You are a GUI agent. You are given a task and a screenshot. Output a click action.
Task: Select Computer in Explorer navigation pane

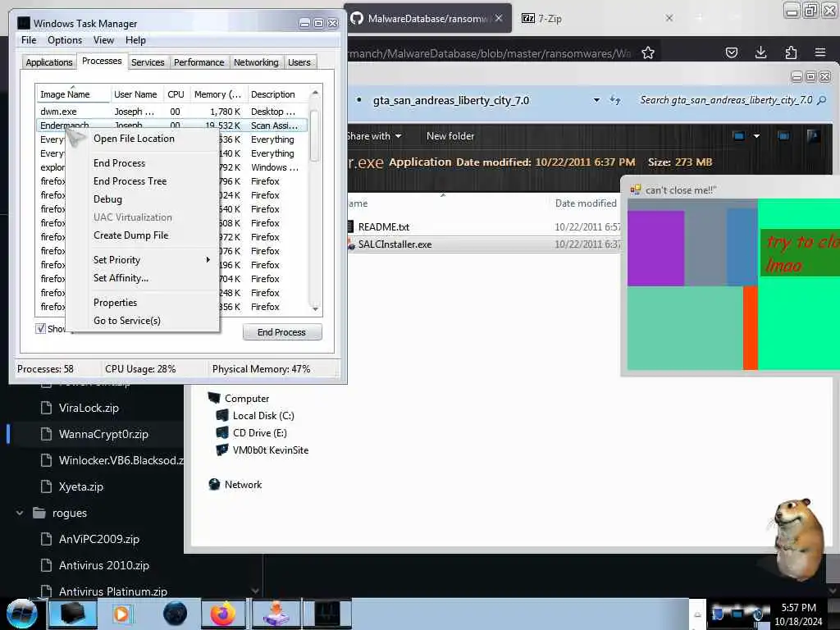coord(246,399)
